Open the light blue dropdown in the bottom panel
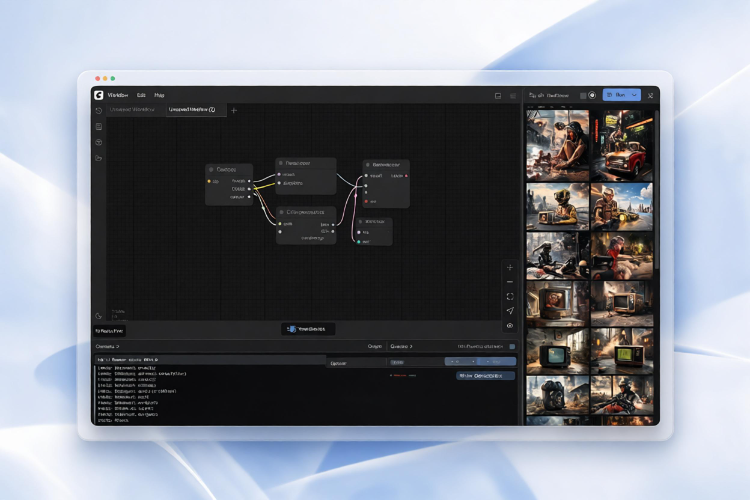750x500 pixels. pyautogui.click(x=462, y=362)
